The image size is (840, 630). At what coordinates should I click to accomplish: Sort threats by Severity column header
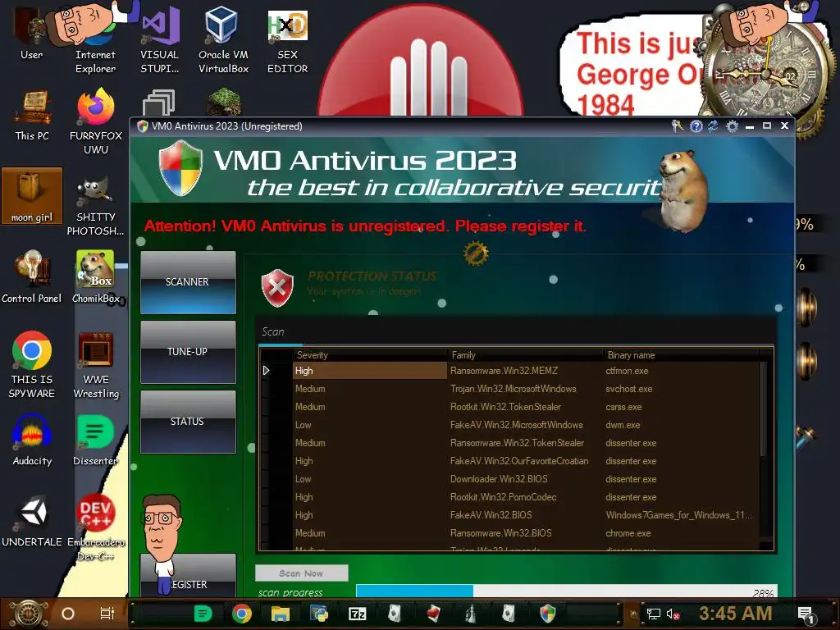point(313,355)
